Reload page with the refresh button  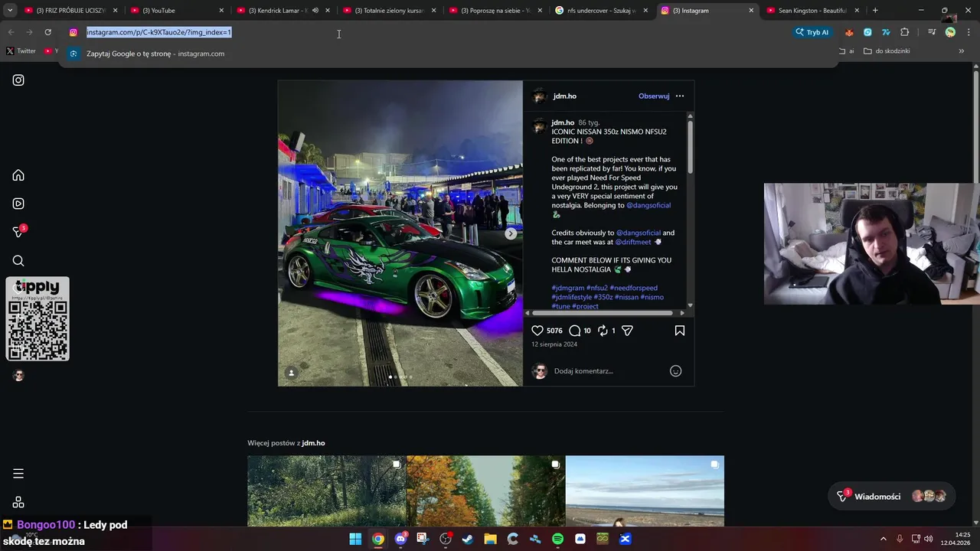[x=47, y=32]
